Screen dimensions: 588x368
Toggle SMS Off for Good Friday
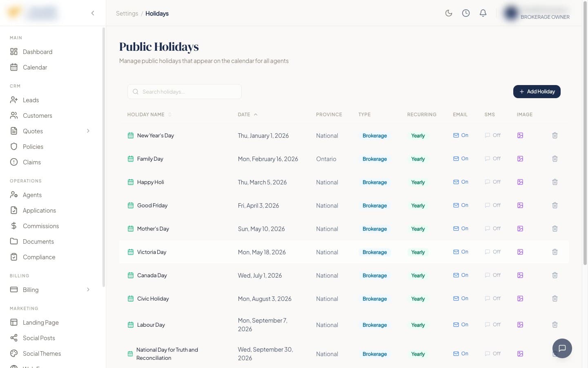(x=492, y=205)
